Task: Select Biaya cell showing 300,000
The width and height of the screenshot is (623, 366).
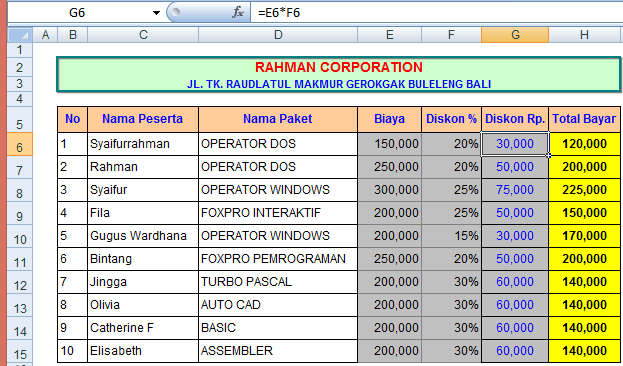Action: 389,190
